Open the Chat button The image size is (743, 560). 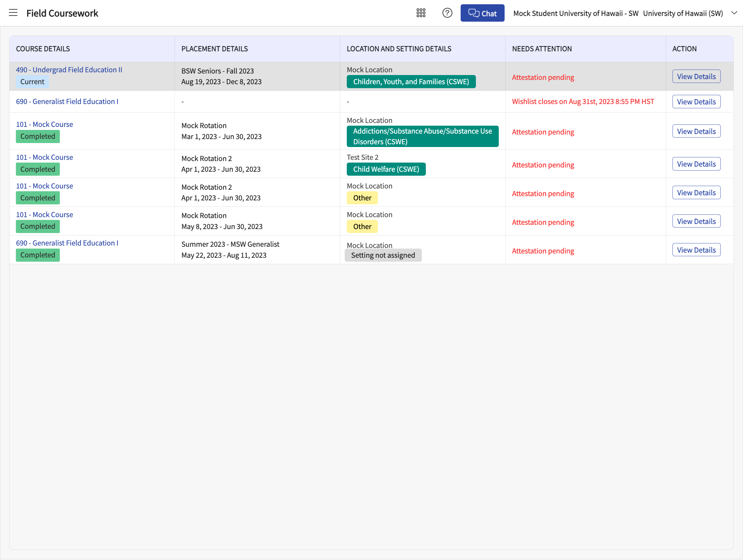[x=482, y=13]
